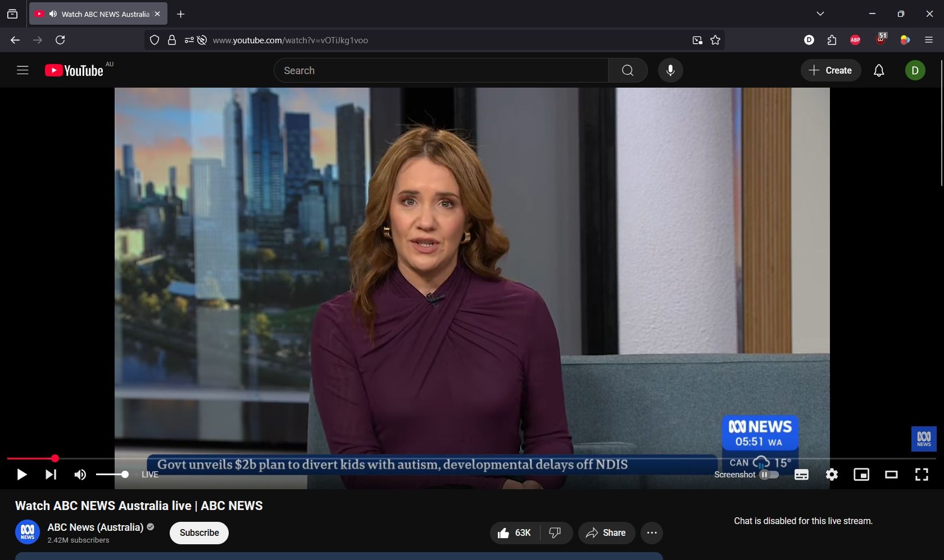Image resolution: width=944 pixels, height=560 pixels.
Task: Switch to miniplayer view
Action: tap(861, 475)
